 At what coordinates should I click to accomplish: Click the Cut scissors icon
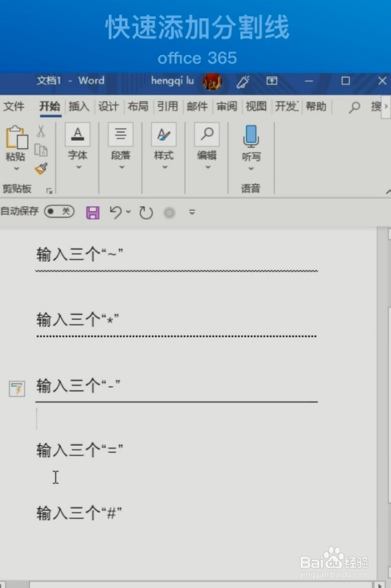[41, 131]
